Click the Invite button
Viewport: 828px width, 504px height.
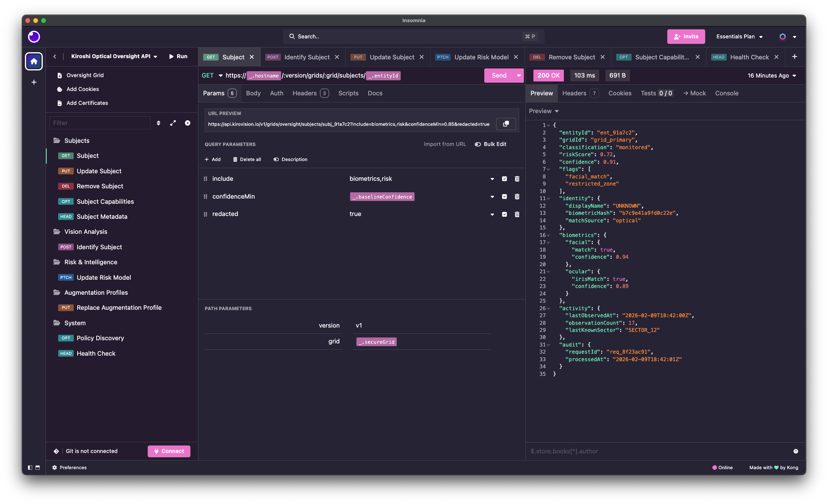click(686, 36)
